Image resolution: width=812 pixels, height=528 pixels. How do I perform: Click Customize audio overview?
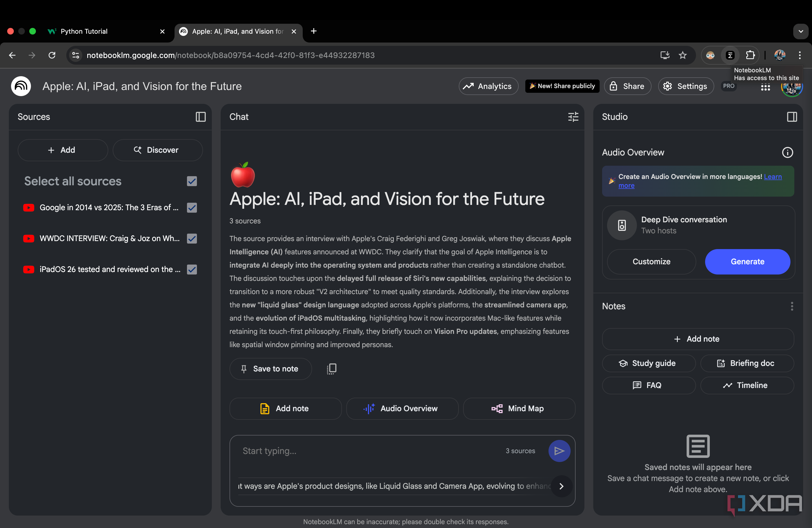pyautogui.click(x=651, y=262)
